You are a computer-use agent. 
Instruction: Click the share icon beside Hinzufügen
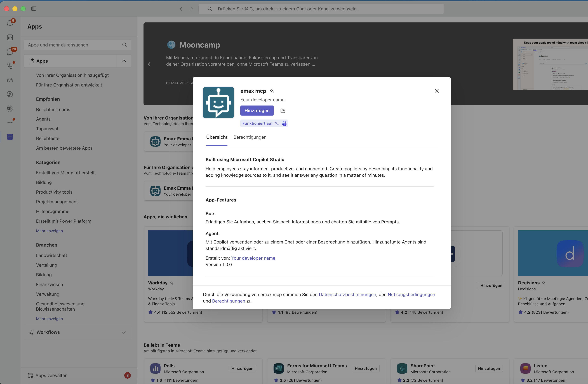[x=283, y=111]
